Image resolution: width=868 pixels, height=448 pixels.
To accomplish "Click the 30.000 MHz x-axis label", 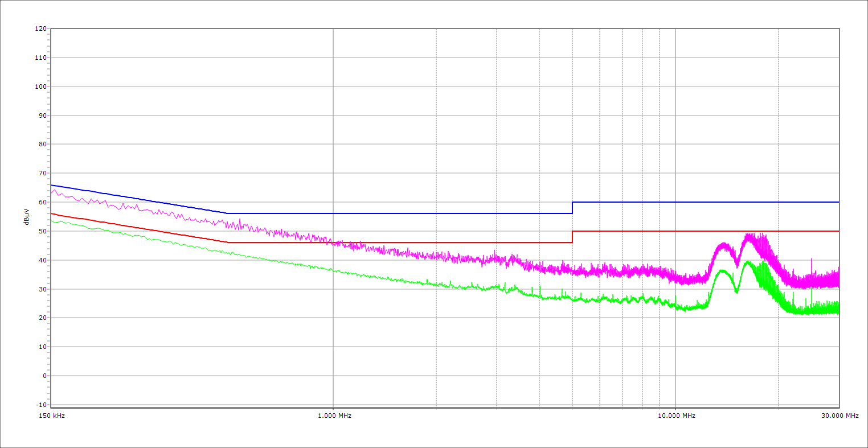I will [840, 416].
